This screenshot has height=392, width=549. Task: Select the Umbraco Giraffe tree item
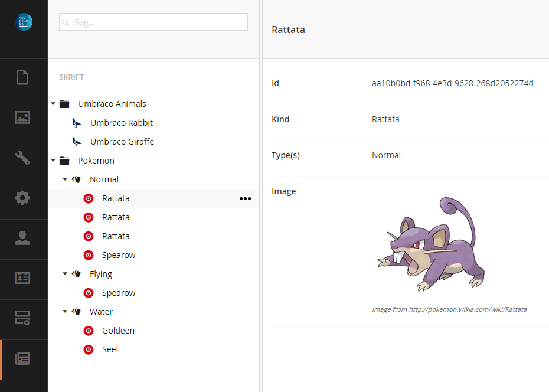(x=122, y=142)
